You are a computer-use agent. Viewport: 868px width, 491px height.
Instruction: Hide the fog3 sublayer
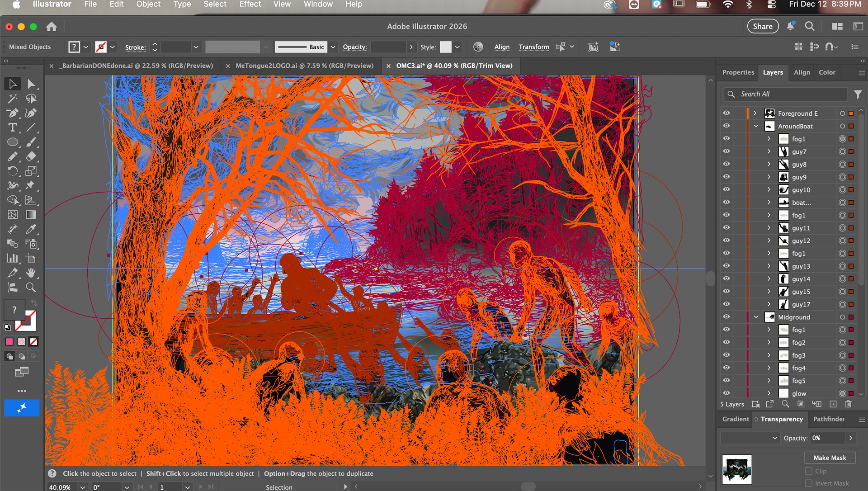click(726, 355)
